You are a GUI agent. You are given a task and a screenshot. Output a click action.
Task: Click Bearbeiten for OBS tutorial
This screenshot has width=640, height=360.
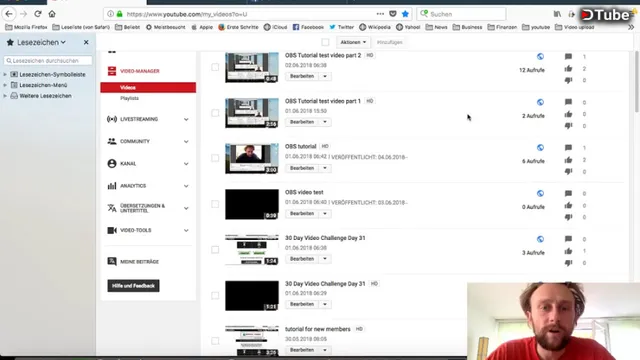[302, 168]
